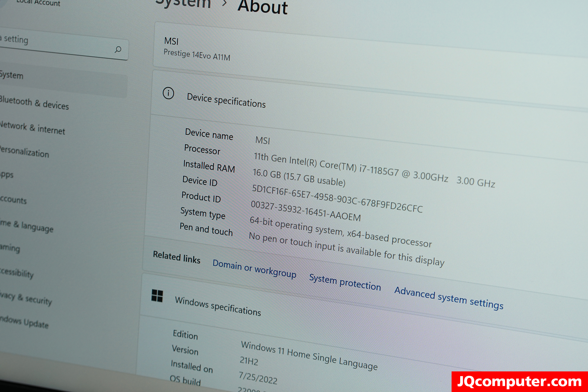
Task: Click the Installed RAM label
Action: point(209,166)
